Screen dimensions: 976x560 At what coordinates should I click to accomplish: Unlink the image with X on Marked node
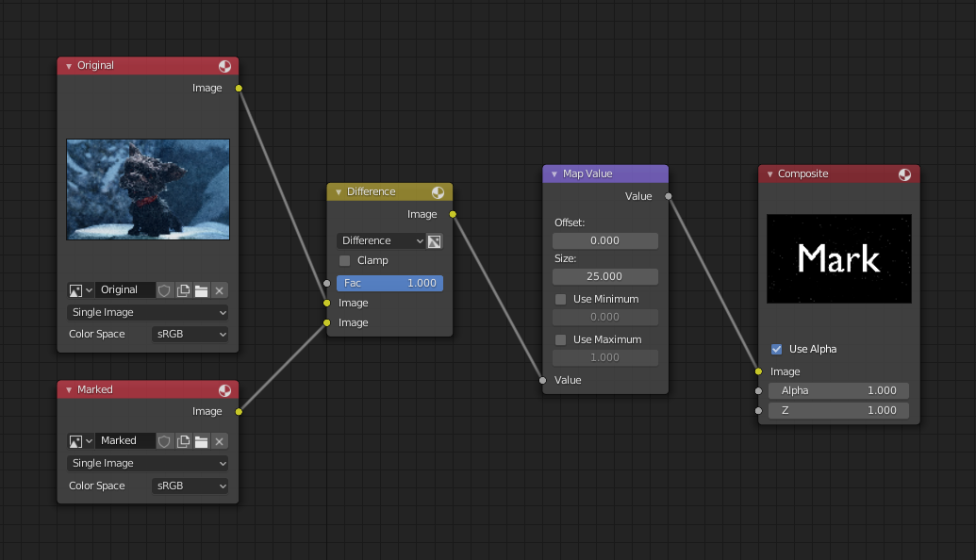219,441
